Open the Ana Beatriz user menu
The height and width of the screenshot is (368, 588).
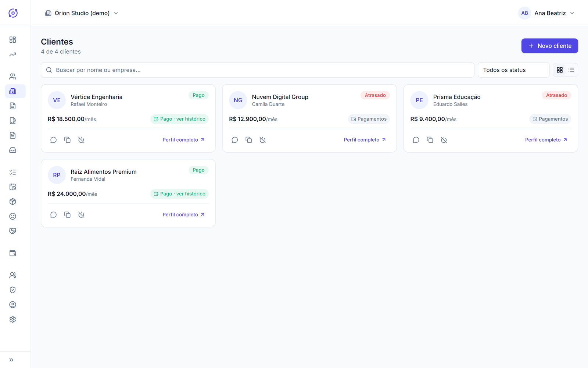pos(546,13)
